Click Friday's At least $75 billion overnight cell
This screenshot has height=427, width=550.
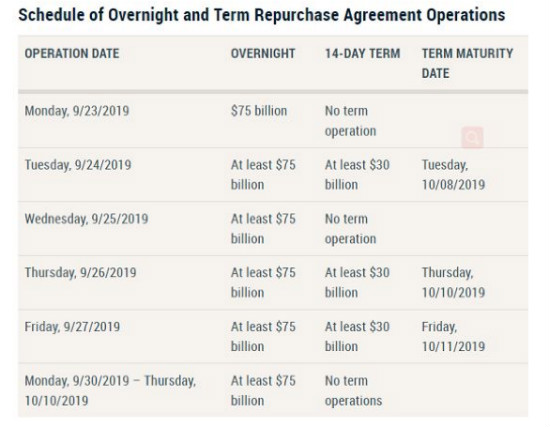pos(263,336)
